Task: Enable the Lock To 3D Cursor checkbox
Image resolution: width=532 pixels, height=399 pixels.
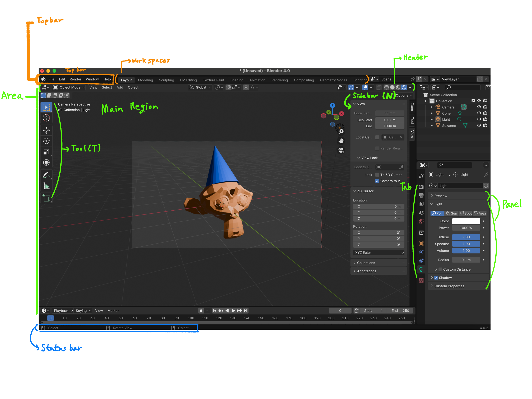Action: 377,175
